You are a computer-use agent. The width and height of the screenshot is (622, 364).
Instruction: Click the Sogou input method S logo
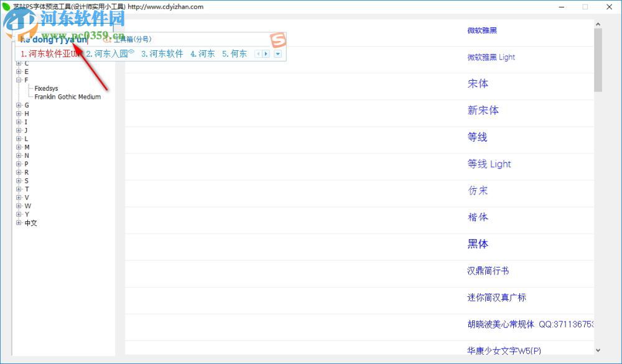pos(278,40)
